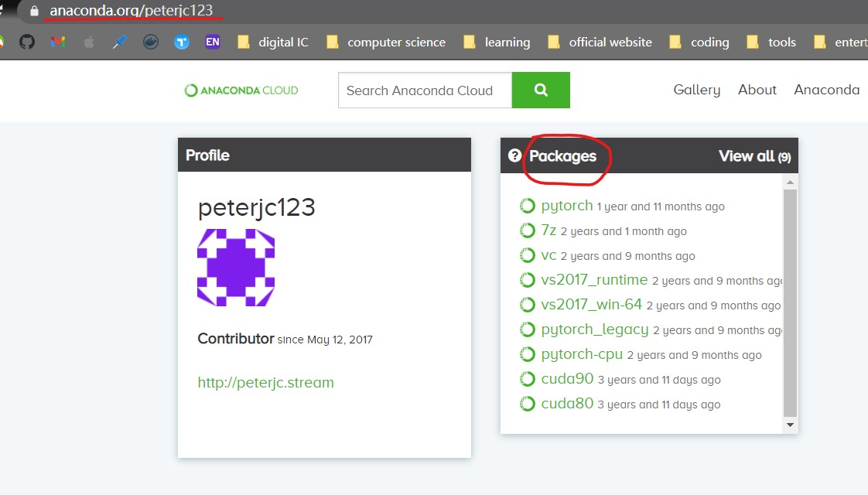Open the blue T bookmark icon
Screen dimensions: 868x495
click(182, 42)
